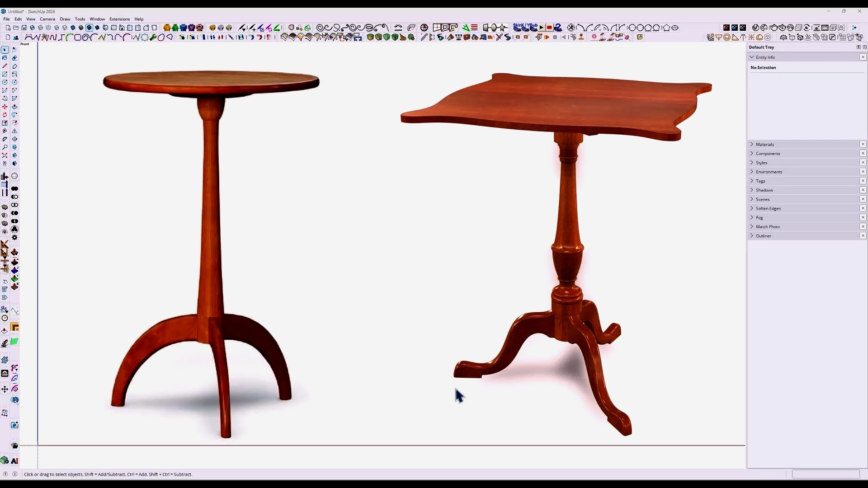Open the Extensions menu
The height and width of the screenshot is (488, 868).
click(119, 19)
